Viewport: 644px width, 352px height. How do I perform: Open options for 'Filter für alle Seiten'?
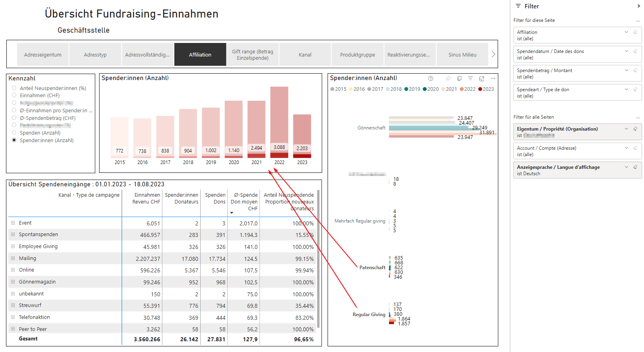pos(638,117)
